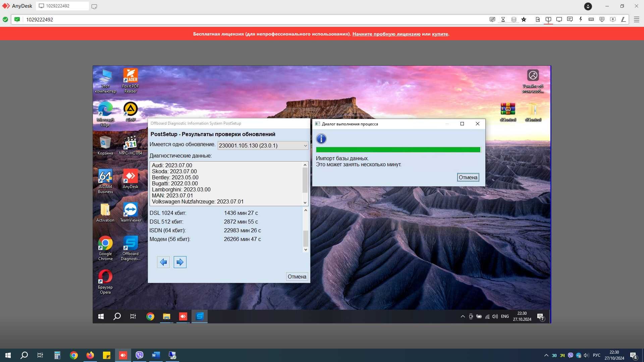The height and width of the screenshot is (362, 644).
Task: Click local taskbar РУС language indicator
Action: click(x=597, y=355)
